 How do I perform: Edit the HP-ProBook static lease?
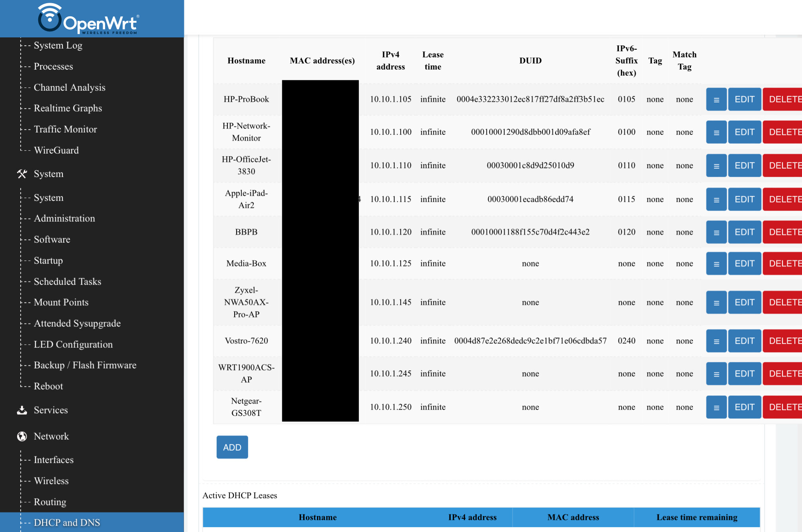pyautogui.click(x=745, y=99)
